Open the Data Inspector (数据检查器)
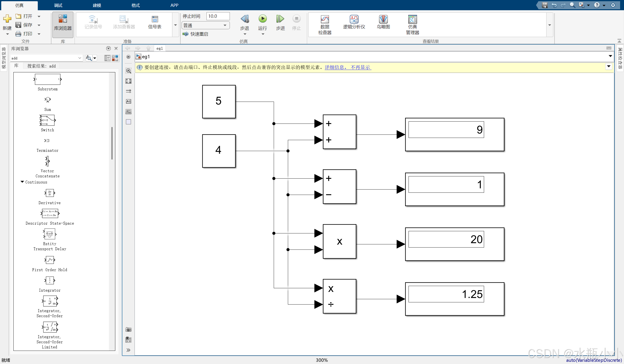Viewport: 624px width, 364px height. tap(325, 19)
